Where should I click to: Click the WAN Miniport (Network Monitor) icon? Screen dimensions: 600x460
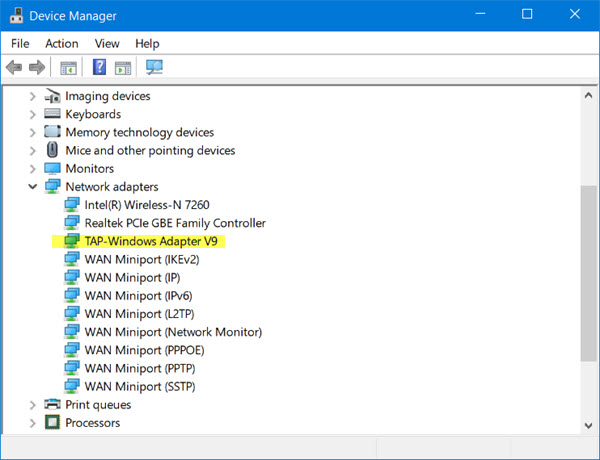coord(72,331)
